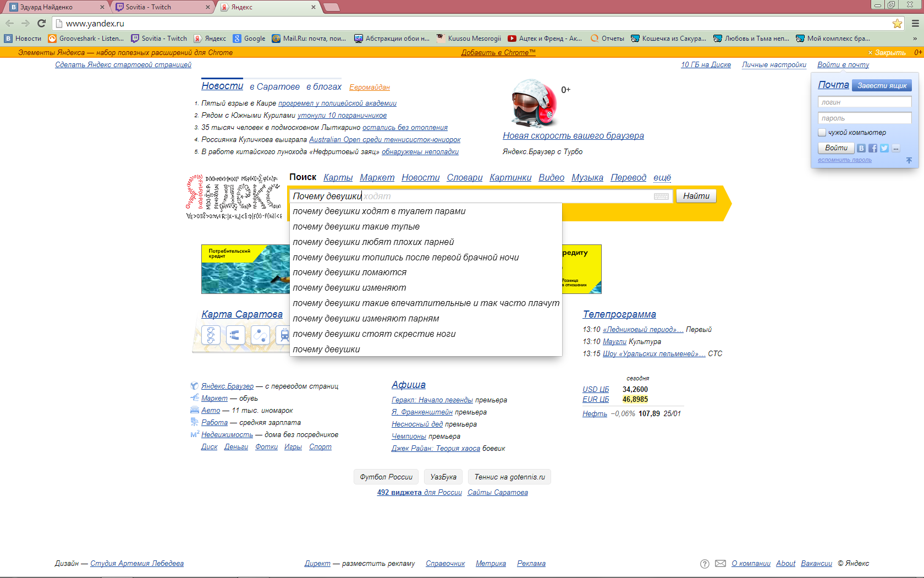Click the Работа office chair icon
This screenshot has width=924, height=578.
(x=195, y=422)
